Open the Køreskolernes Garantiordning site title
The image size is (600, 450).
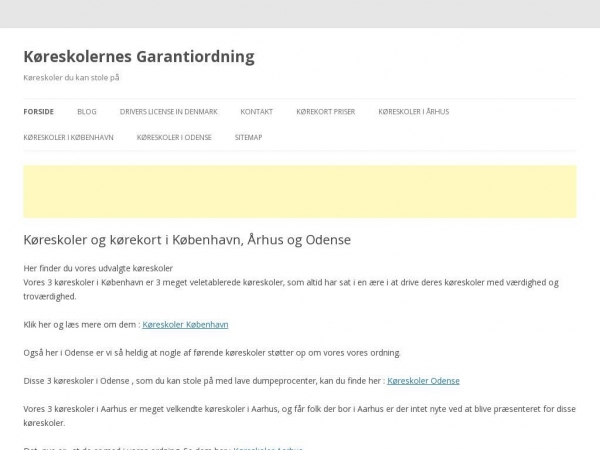[139, 57]
